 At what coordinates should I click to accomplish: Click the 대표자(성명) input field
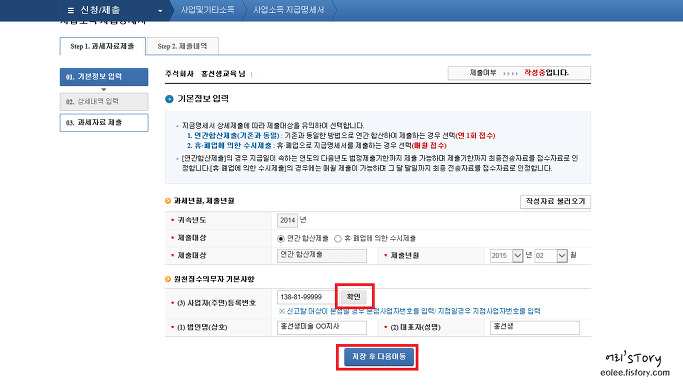click(x=534, y=327)
